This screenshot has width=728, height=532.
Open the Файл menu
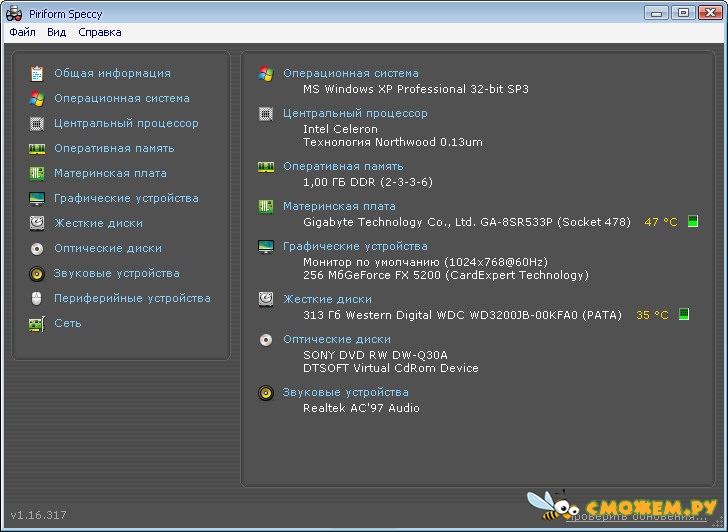coord(22,32)
